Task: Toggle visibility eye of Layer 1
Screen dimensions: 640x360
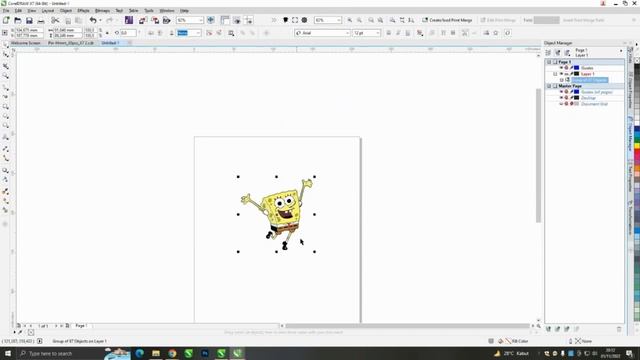Action: point(561,74)
